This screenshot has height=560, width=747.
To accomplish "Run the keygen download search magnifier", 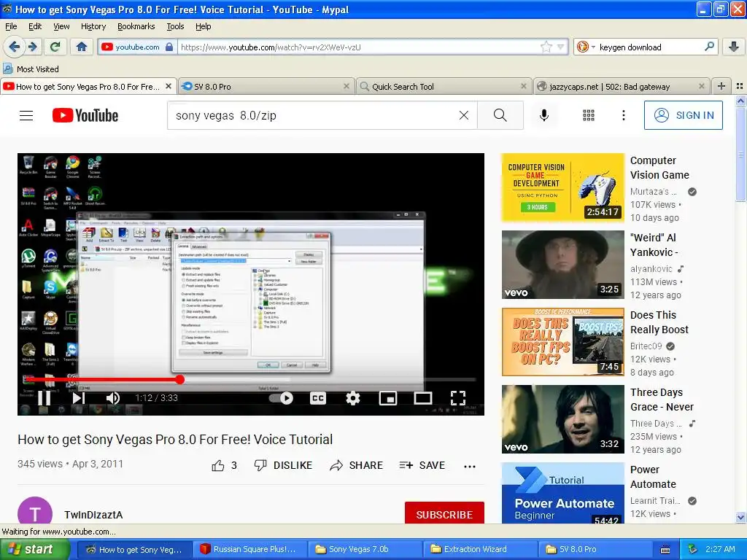I will (709, 47).
